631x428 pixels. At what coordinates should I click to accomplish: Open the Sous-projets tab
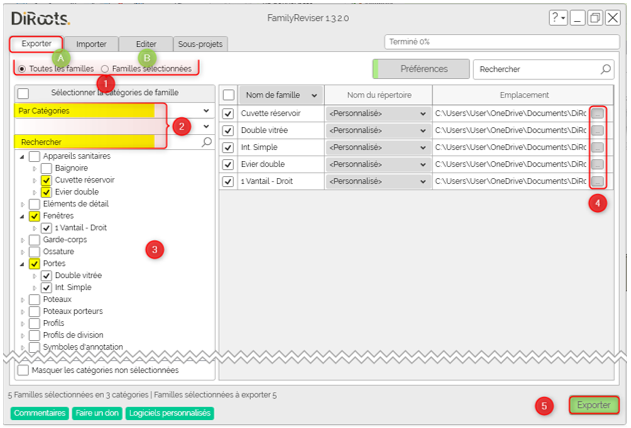200,44
